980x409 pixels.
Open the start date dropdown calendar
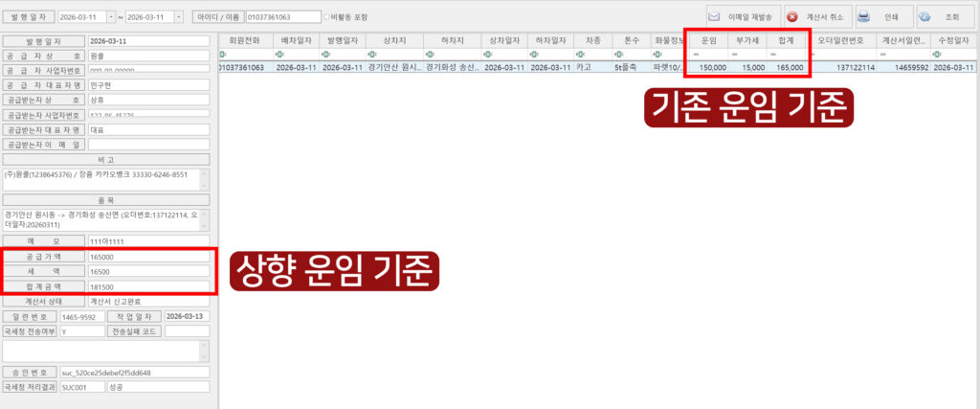click(111, 17)
